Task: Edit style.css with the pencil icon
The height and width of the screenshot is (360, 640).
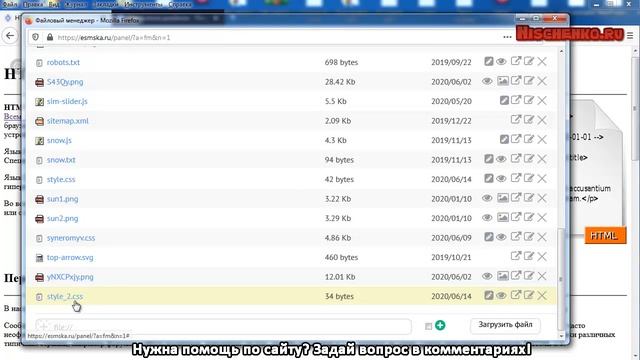Action: click(489, 178)
